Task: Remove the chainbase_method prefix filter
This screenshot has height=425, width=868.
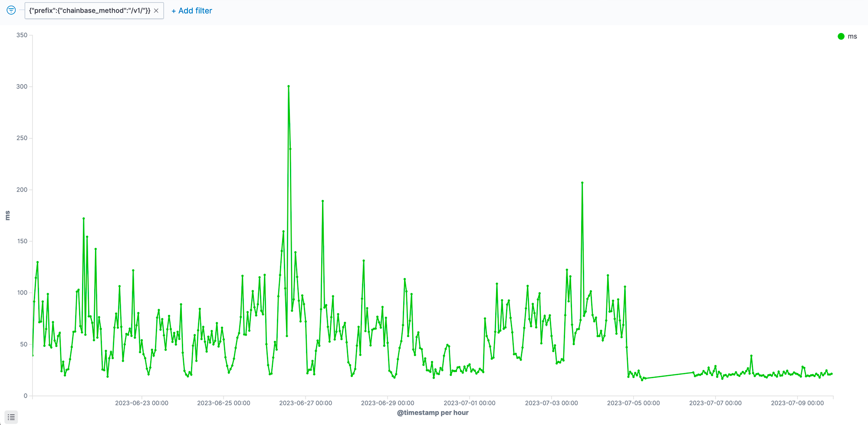Action: [156, 11]
